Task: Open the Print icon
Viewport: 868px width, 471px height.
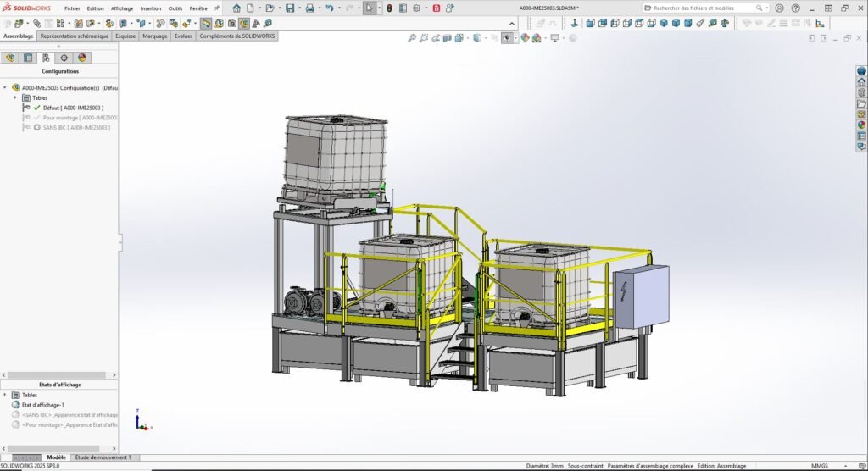Action: click(309, 8)
